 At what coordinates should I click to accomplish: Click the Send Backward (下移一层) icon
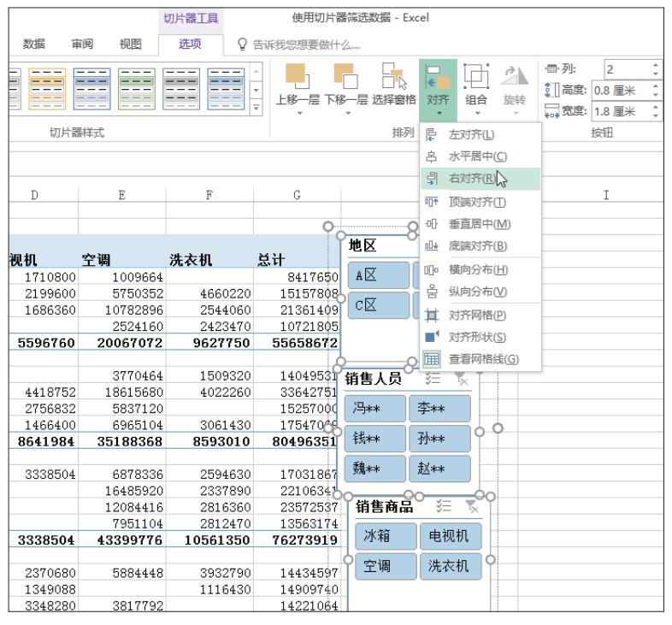tap(345, 75)
